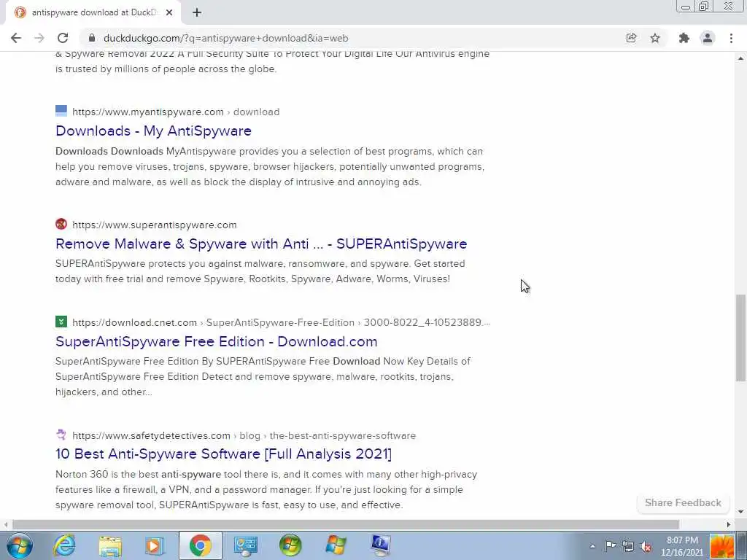Image resolution: width=747 pixels, height=560 pixels.
Task: Click the horizontal scrollbar thumb
Action: pyautogui.click(x=345, y=524)
